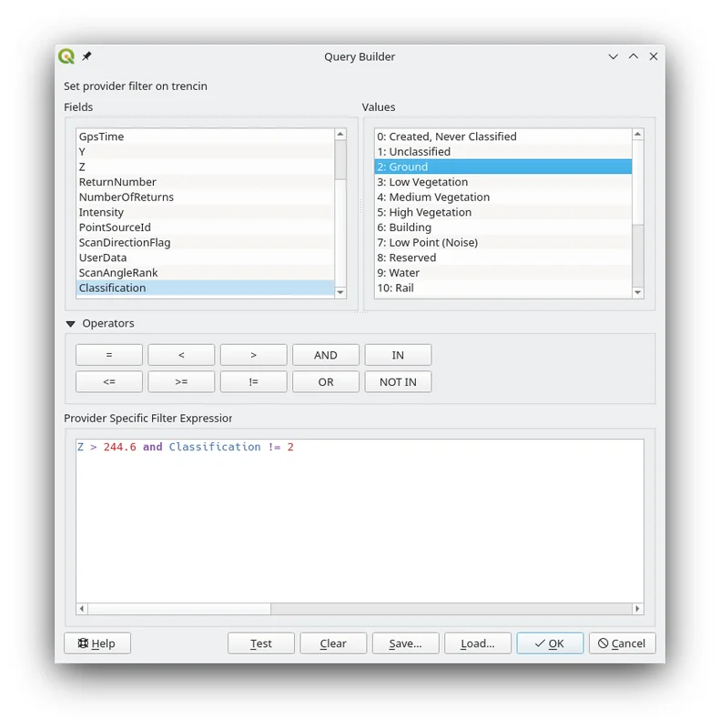
Task: Select the Intensity field
Action: [x=101, y=212]
